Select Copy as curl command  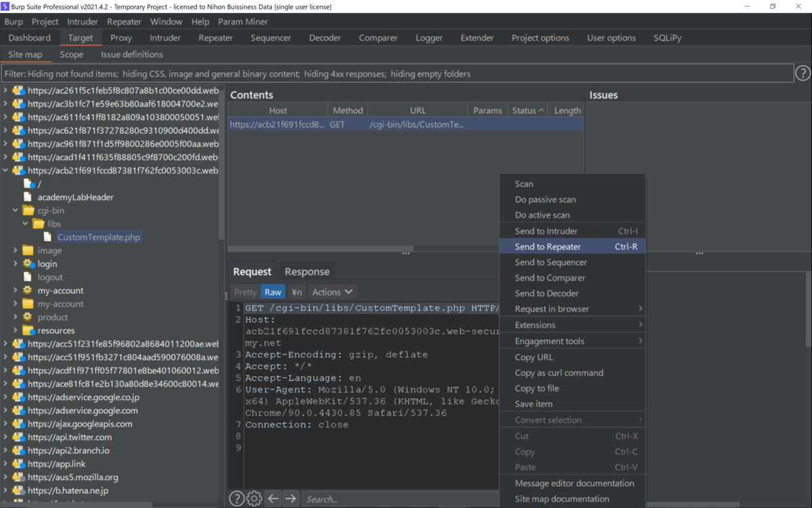572,373
